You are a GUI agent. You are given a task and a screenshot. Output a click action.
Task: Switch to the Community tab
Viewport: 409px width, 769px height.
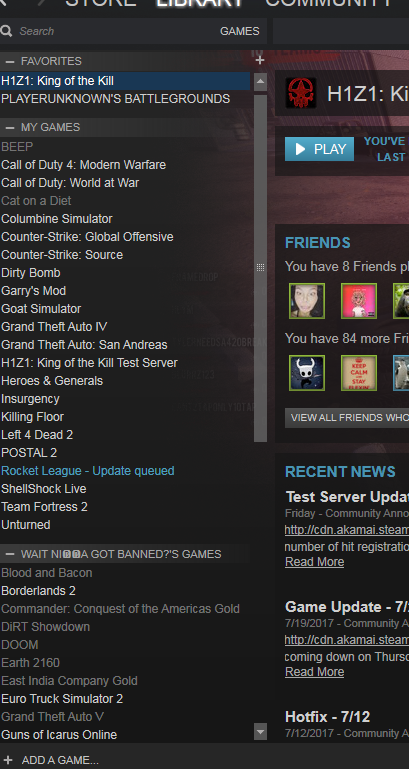(x=329, y=2)
